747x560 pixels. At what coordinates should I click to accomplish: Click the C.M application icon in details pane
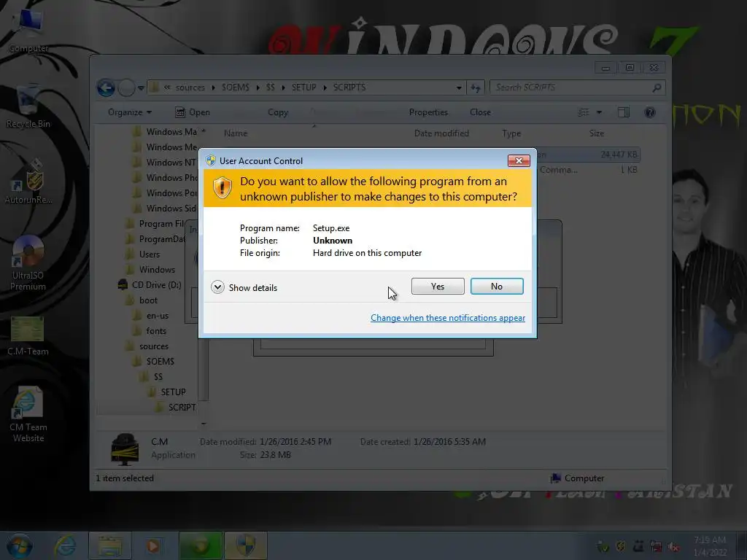pyautogui.click(x=125, y=449)
